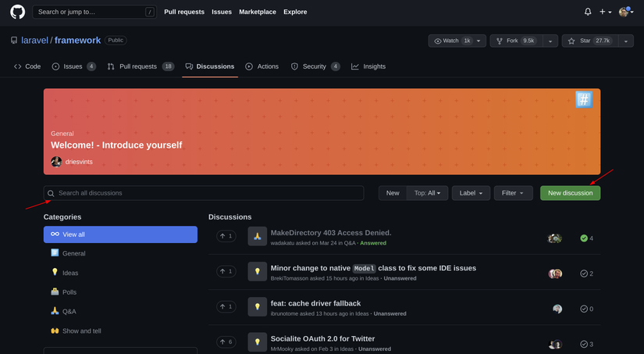Open the Label dropdown
644x354 pixels.
tap(471, 193)
